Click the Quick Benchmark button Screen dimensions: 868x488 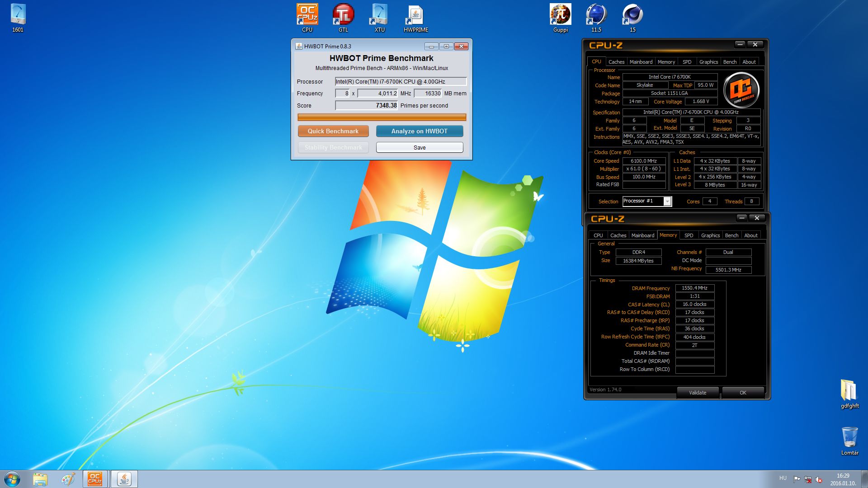point(333,131)
